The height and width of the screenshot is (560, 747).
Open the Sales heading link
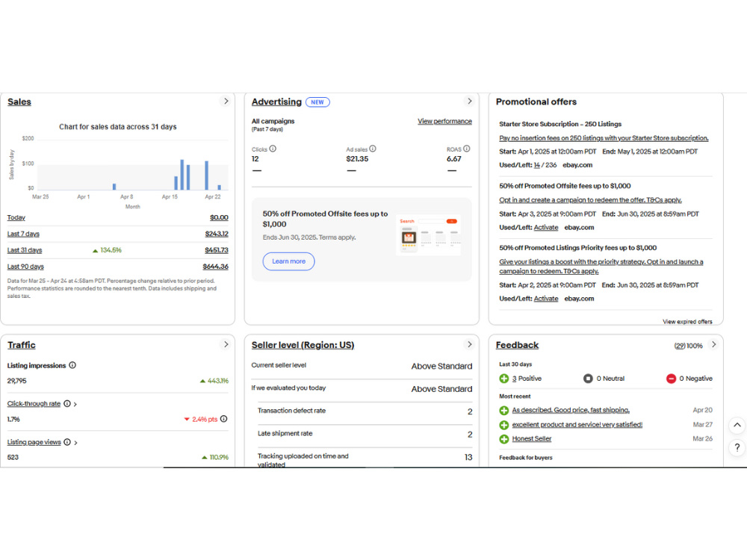pyautogui.click(x=19, y=102)
